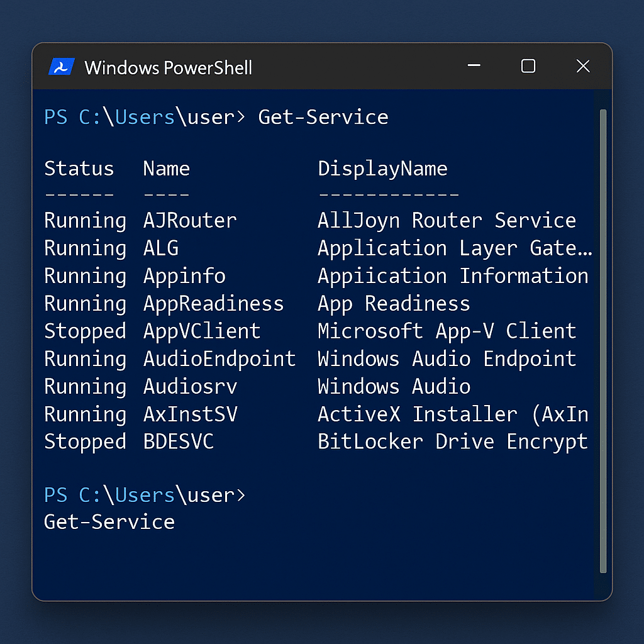
Task: Click display name 'Windows Audio Endpoint'
Action: (447, 359)
